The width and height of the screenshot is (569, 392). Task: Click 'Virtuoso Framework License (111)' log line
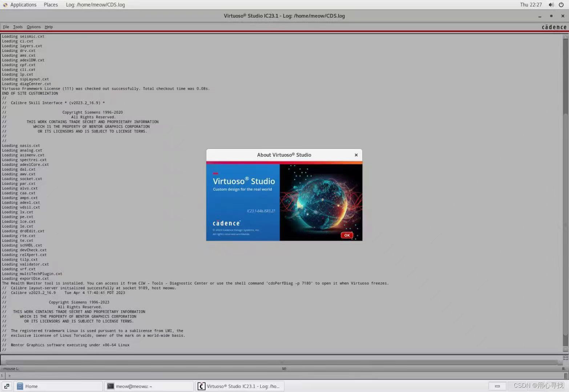(106, 89)
